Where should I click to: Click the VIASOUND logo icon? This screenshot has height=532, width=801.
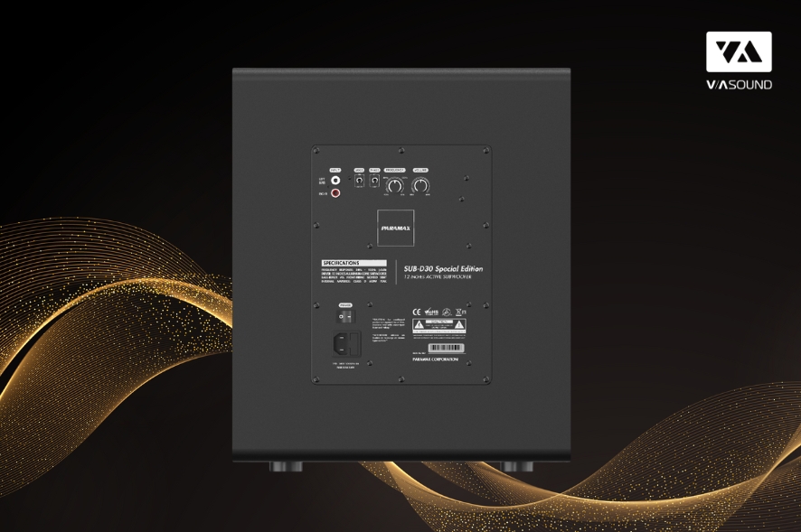tap(739, 51)
